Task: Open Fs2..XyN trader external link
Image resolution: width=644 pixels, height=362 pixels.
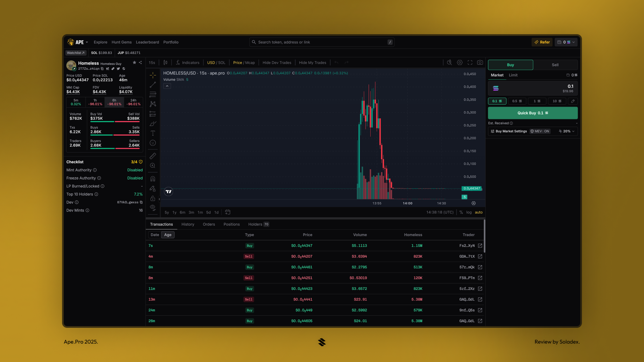Action: [480, 246]
